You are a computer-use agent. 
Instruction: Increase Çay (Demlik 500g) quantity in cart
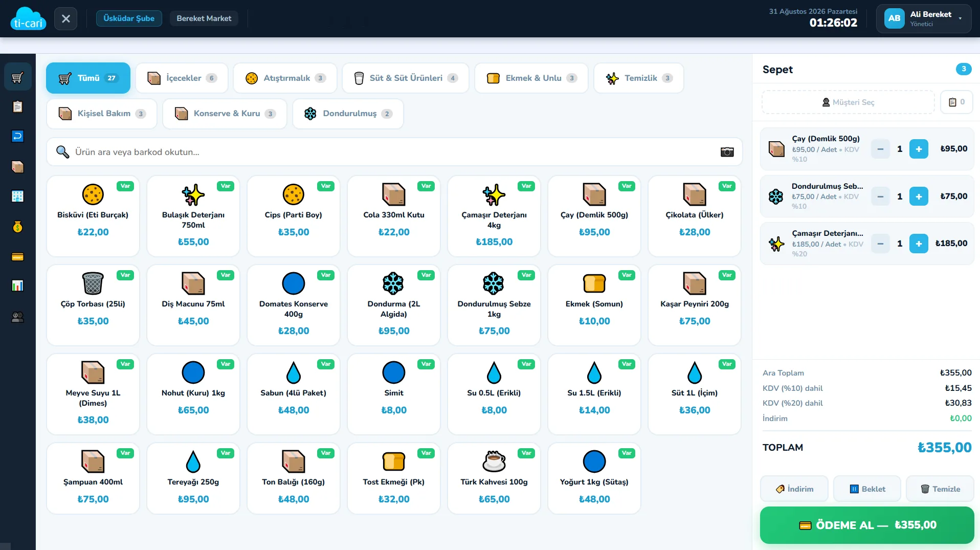tap(919, 149)
